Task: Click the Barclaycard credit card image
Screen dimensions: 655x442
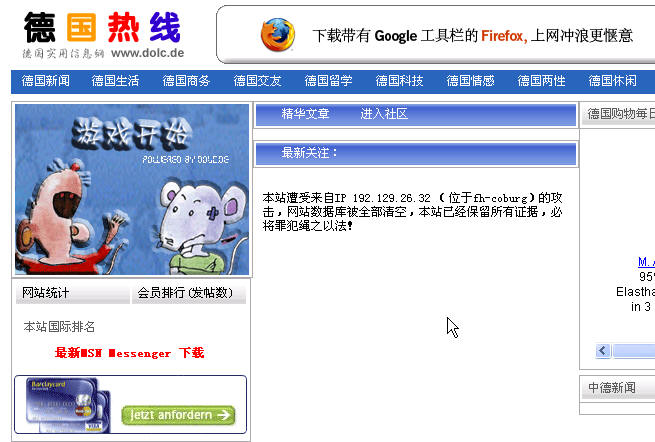Action: click(x=68, y=405)
